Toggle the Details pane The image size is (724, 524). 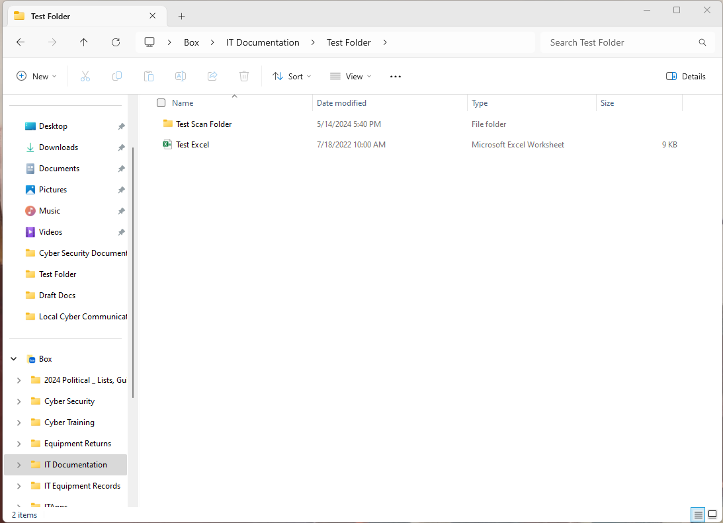686,76
